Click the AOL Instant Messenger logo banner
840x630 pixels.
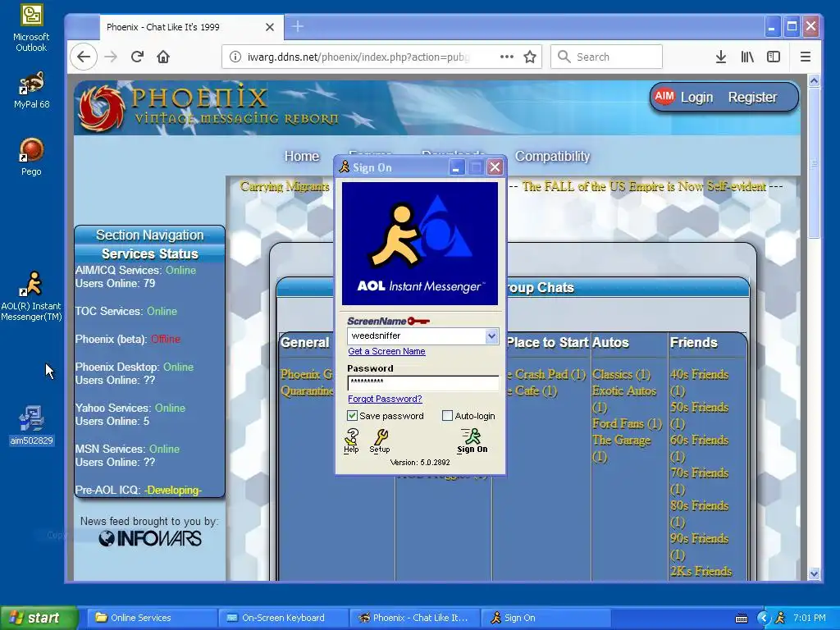point(420,244)
